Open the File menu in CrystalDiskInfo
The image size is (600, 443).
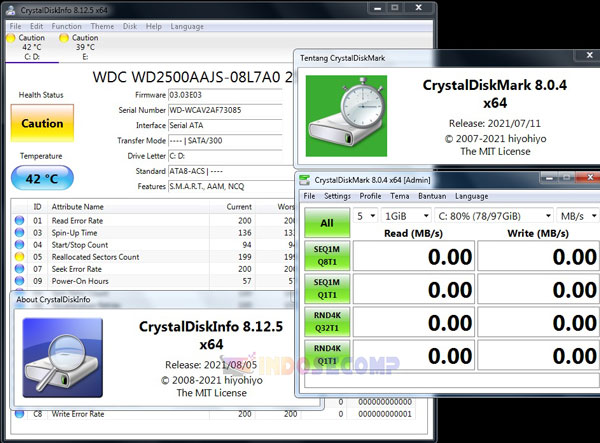15,26
